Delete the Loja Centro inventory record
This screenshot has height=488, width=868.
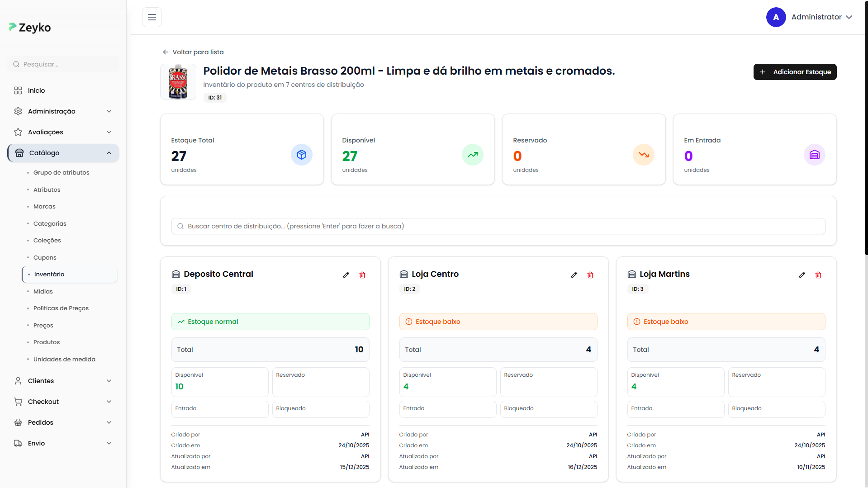(x=590, y=275)
